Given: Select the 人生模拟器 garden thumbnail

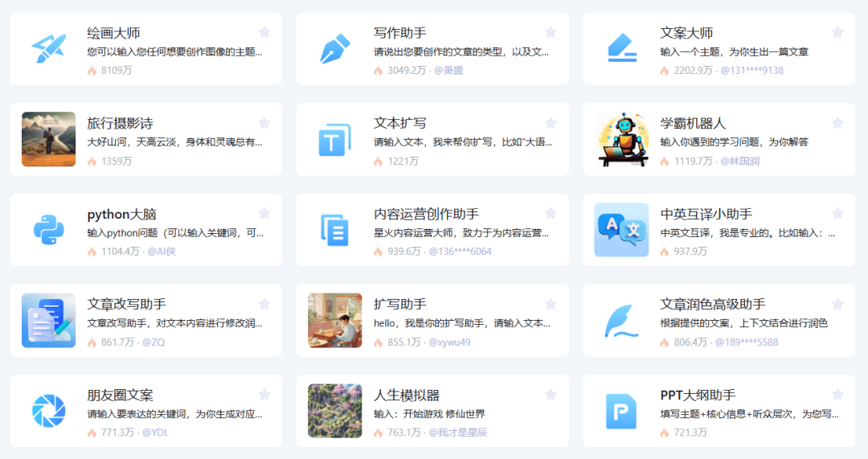Looking at the screenshot, I should tap(335, 411).
